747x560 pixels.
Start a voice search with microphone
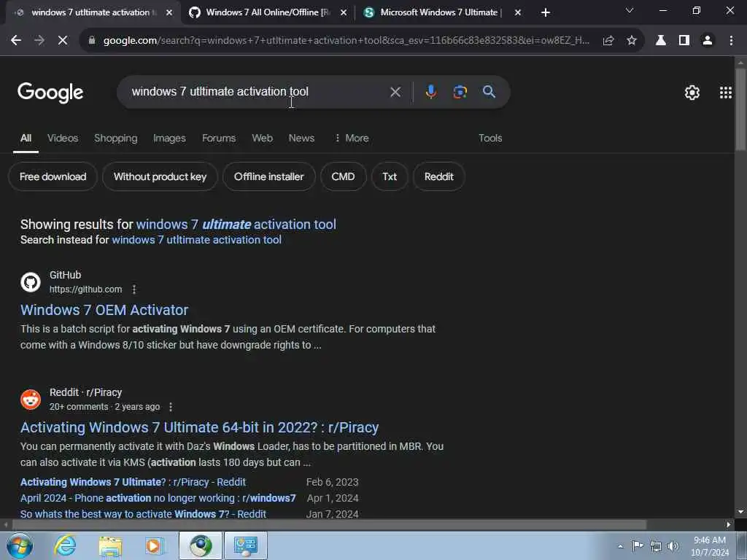point(430,91)
